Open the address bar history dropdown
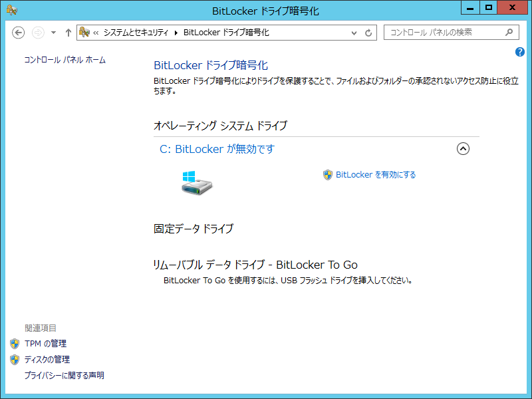This screenshot has height=399, width=532. click(x=354, y=33)
